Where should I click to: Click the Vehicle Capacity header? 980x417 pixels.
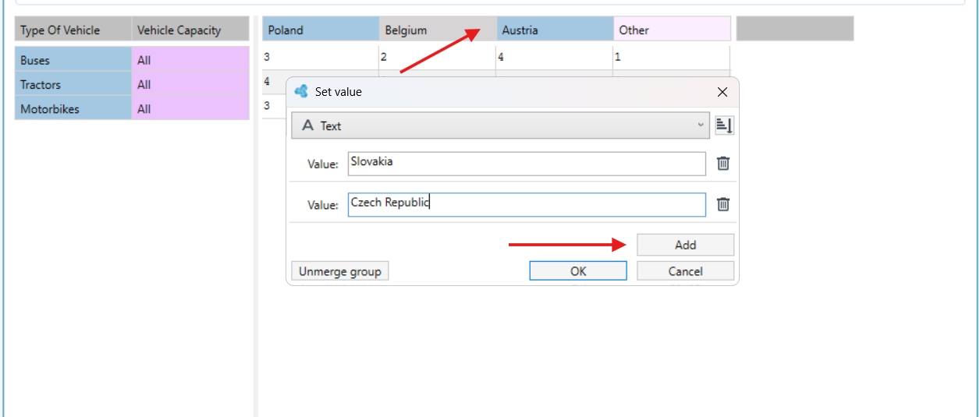[190, 30]
